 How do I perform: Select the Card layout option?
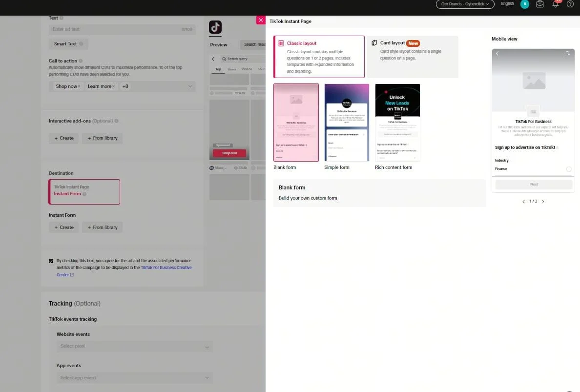point(413,57)
